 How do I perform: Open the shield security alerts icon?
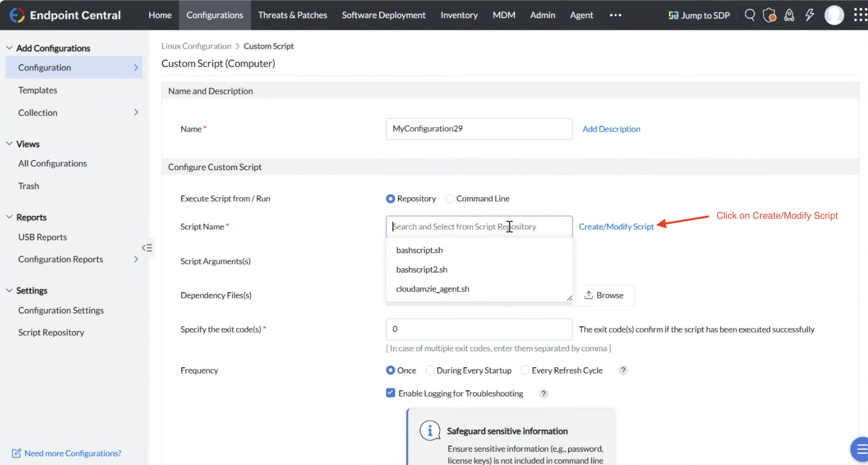point(769,15)
